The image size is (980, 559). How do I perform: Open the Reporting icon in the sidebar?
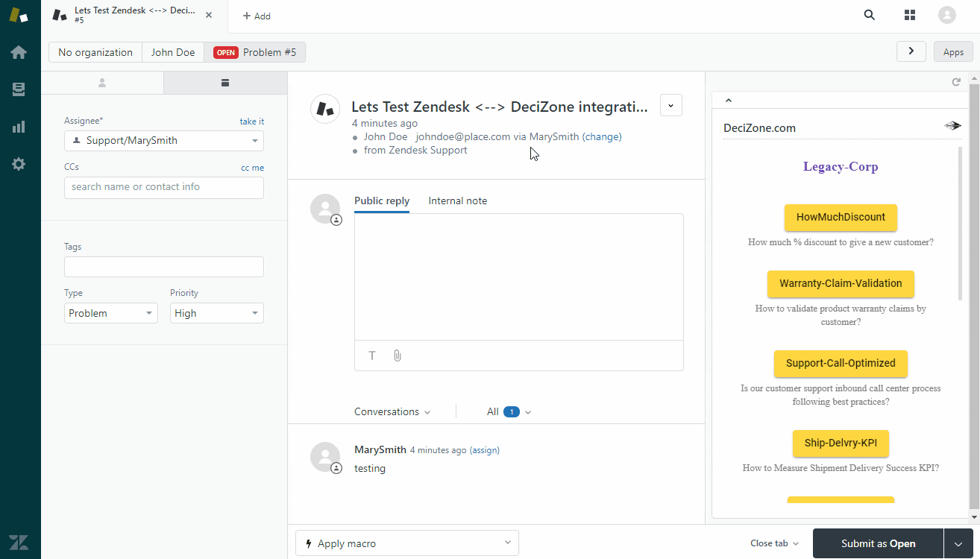click(x=19, y=127)
